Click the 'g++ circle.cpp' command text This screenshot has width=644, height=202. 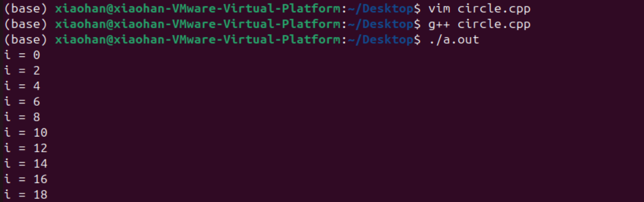(479, 24)
